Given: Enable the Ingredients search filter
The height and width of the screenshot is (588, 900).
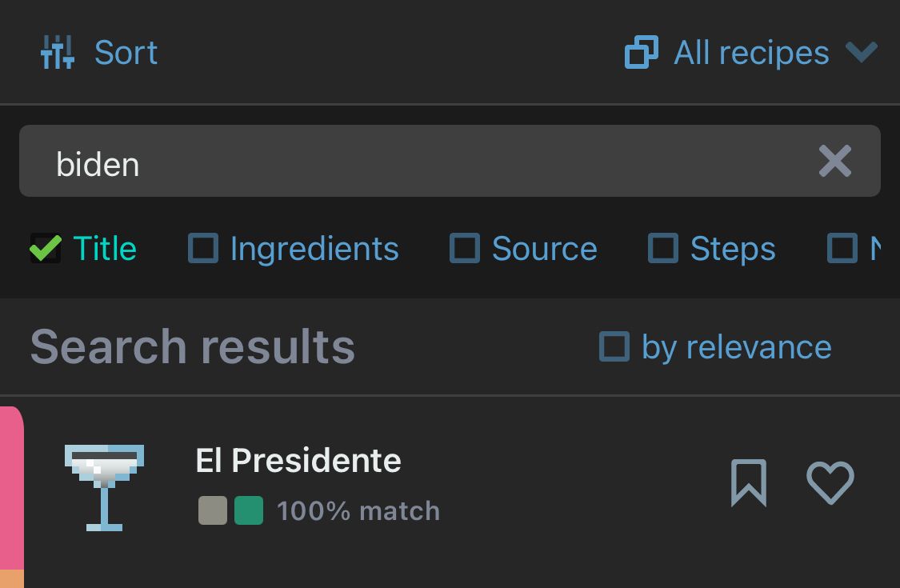Looking at the screenshot, I should tap(203, 249).
